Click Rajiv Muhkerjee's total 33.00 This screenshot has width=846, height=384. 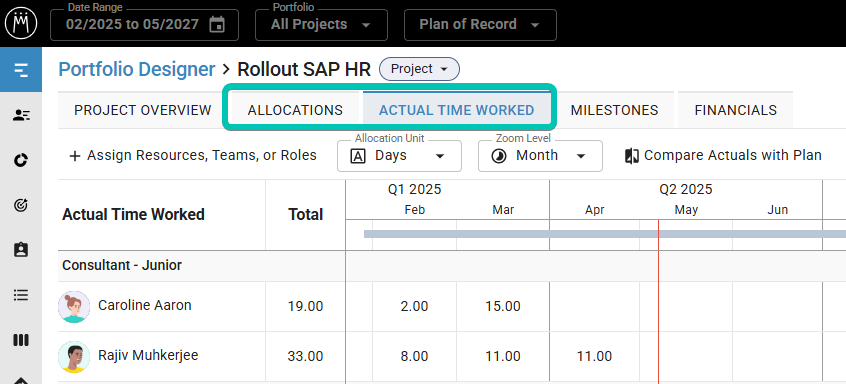tap(305, 356)
